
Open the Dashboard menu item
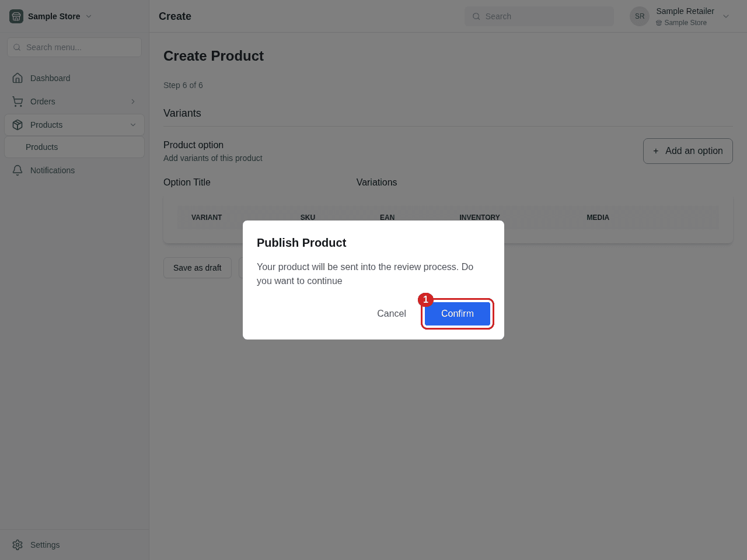[x=74, y=78]
